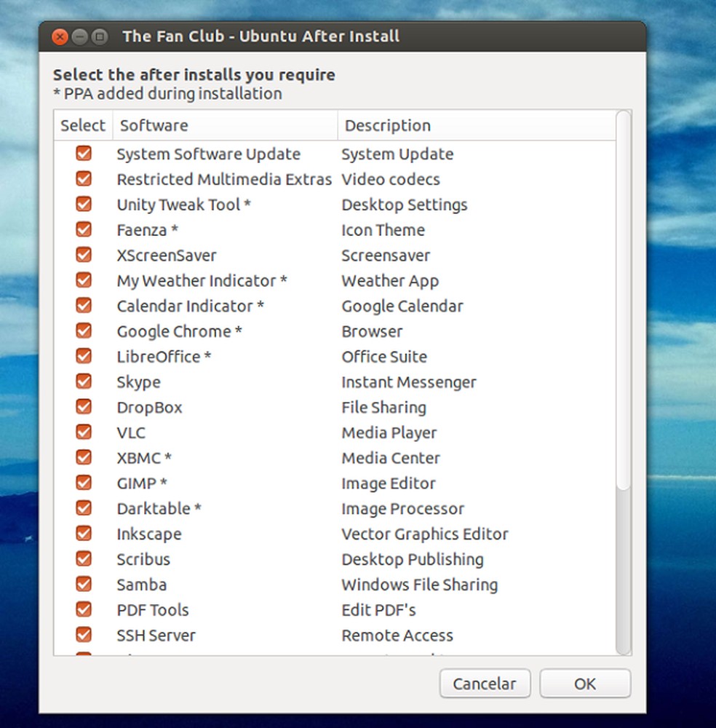The width and height of the screenshot is (716, 728).
Task: Click the 'Samba' software name
Action: (142, 585)
